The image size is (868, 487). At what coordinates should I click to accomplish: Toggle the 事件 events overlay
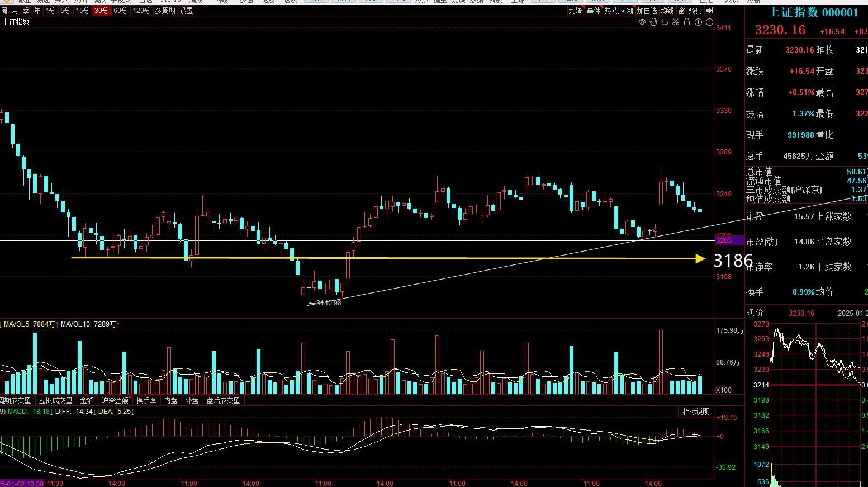coord(594,11)
